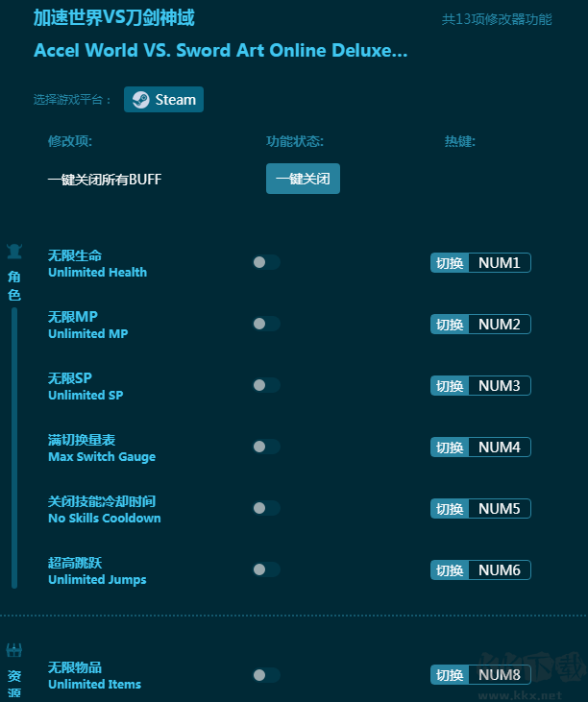Image resolution: width=588 pixels, height=702 pixels.
Task: Toggle No Skills Cooldown switch
Action: point(265,508)
